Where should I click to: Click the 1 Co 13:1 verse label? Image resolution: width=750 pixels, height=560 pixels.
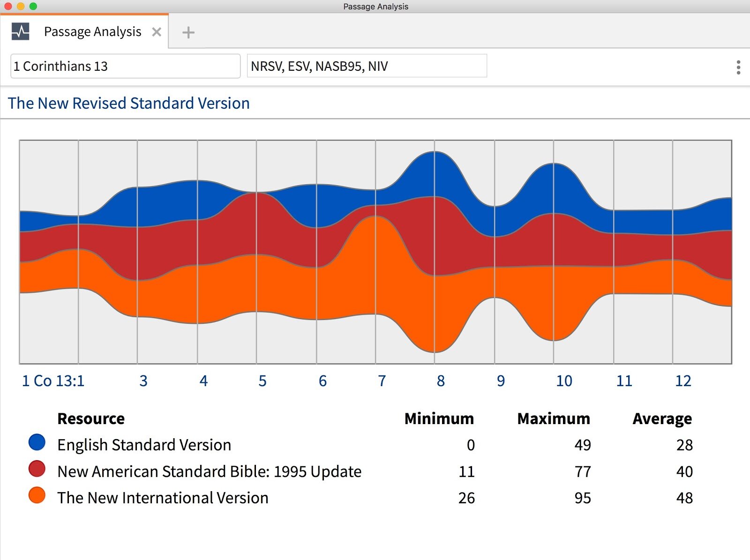coord(53,381)
